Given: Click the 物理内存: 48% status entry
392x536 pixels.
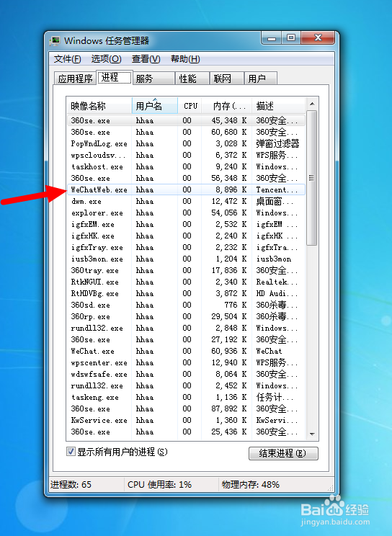Looking at the screenshot, I should tap(250, 484).
